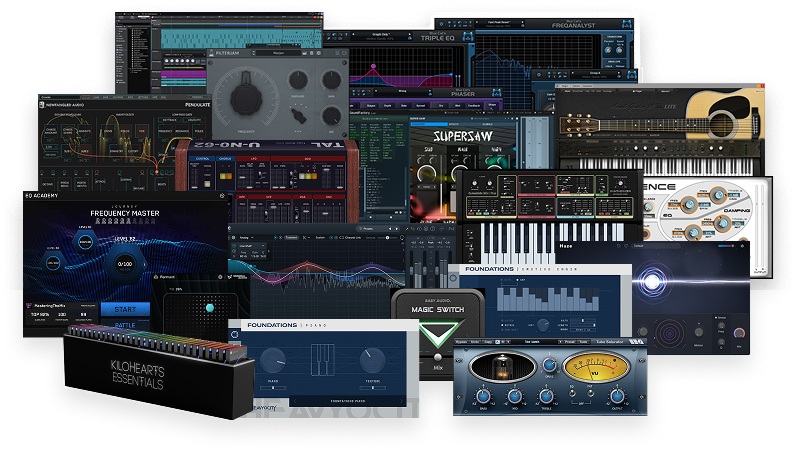Toggle the Transient button in the dark EQ
This screenshot has width=797, height=454.
(x=291, y=237)
